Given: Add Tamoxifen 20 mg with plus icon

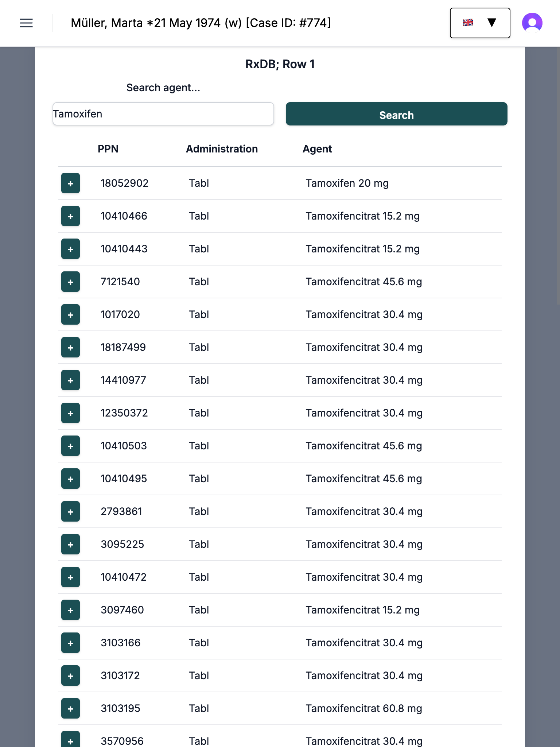Looking at the screenshot, I should [70, 183].
